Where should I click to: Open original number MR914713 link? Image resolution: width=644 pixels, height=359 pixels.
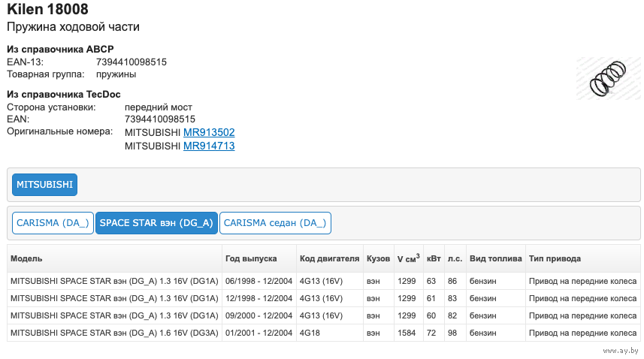[209, 146]
